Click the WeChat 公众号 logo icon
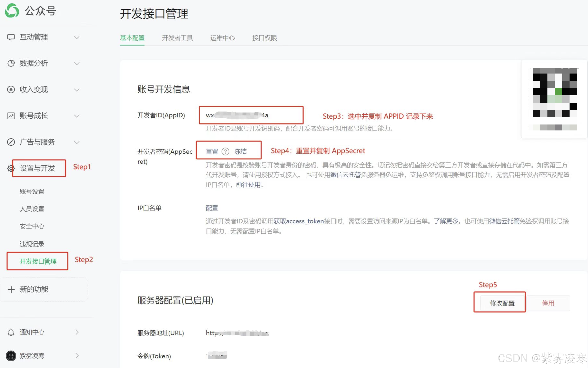The width and height of the screenshot is (588, 368). pyautogui.click(x=12, y=11)
